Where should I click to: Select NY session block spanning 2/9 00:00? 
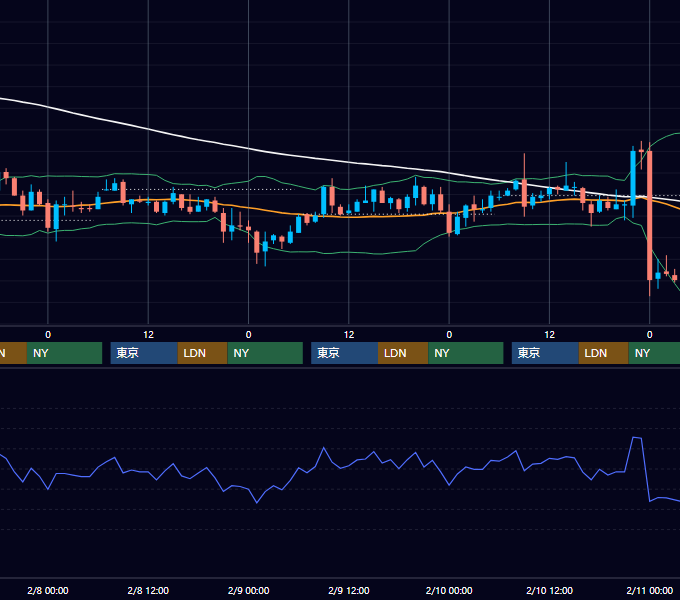265,353
